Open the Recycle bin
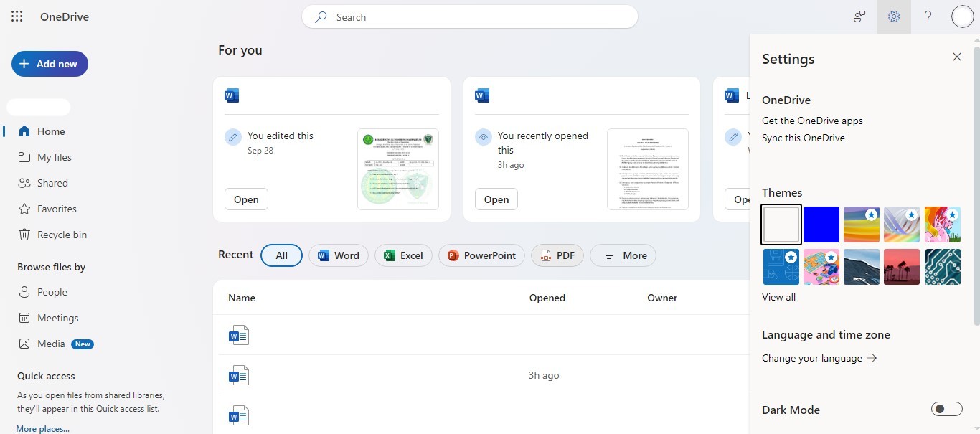The image size is (980, 434). pyautogui.click(x=61, y=234)
